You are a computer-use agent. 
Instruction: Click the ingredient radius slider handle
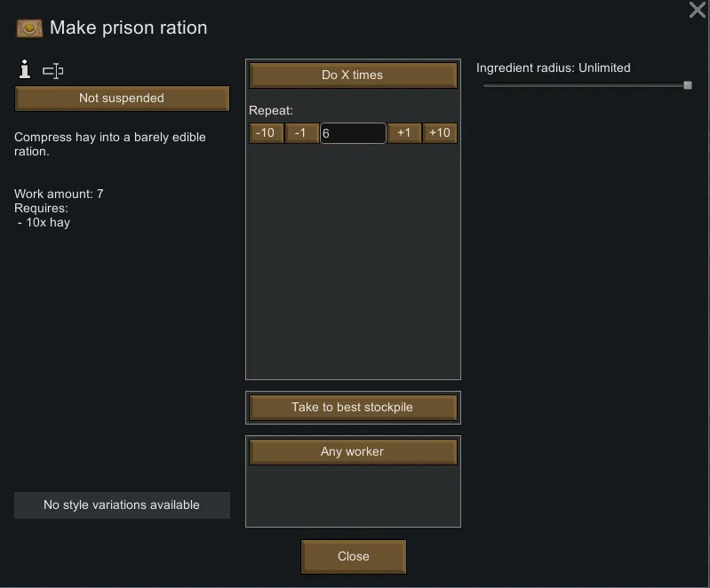tap(688, 85)
